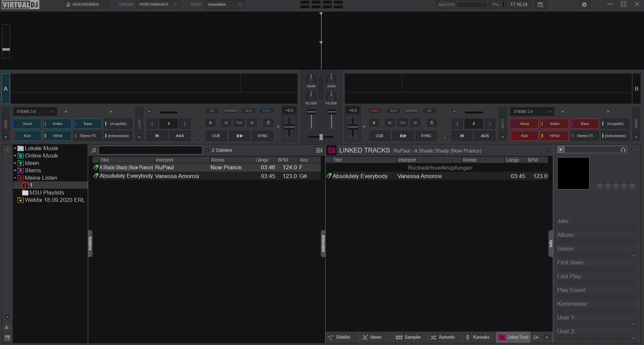The width and height of the screenshot is (644, 345).
Task: Toggle SLIP mode on deck B
Action: [x=393, y=111]
